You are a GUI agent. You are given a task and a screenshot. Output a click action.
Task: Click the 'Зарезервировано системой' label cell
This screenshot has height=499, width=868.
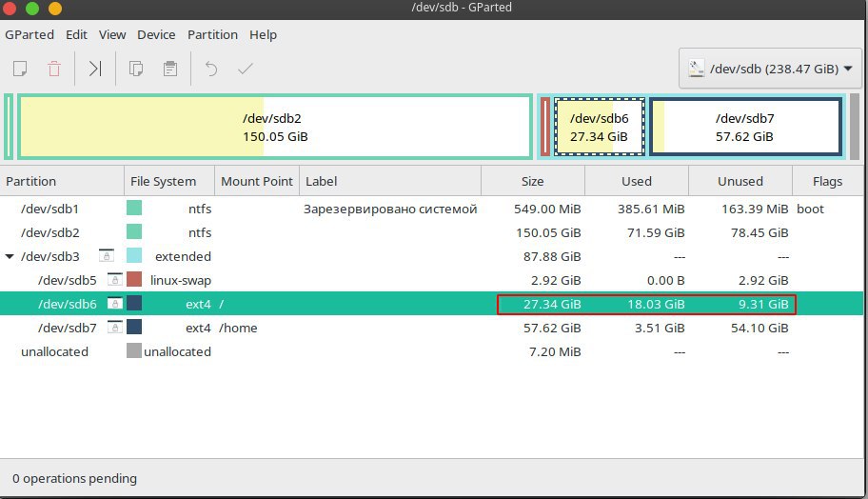pyautogui.click(x=390, y=209)
